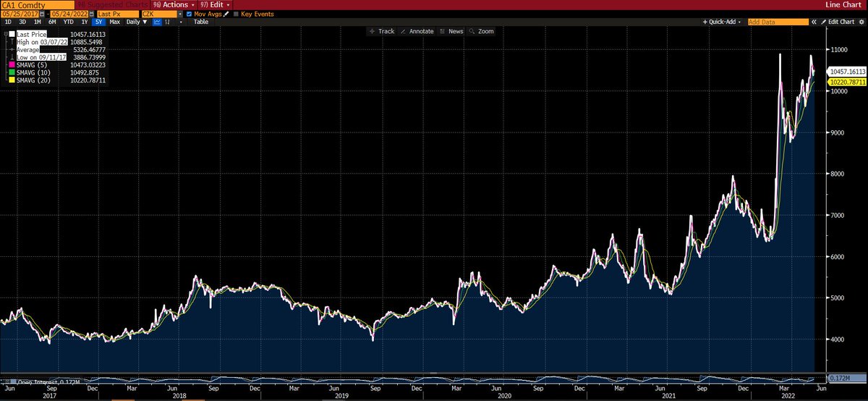
Task: Click the Edit Chart pencil button
Action: [838, 22]
